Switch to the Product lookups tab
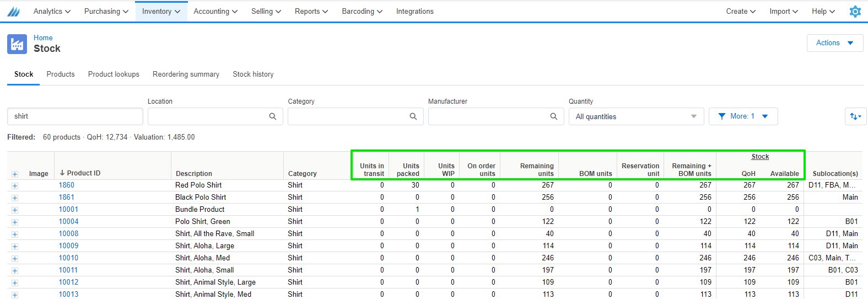This screenshot has width=868, height=299. [x=114, y=74]
